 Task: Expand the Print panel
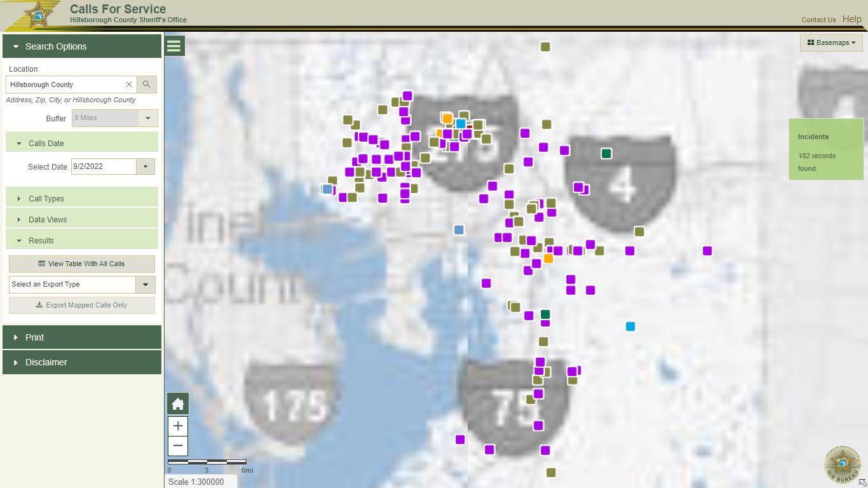[82, 337]
